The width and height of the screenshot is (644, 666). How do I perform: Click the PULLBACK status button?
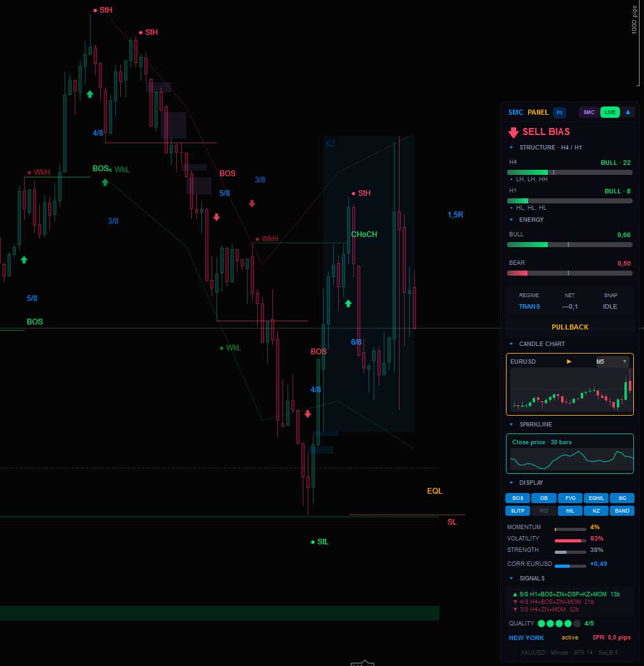pos(569,327)
